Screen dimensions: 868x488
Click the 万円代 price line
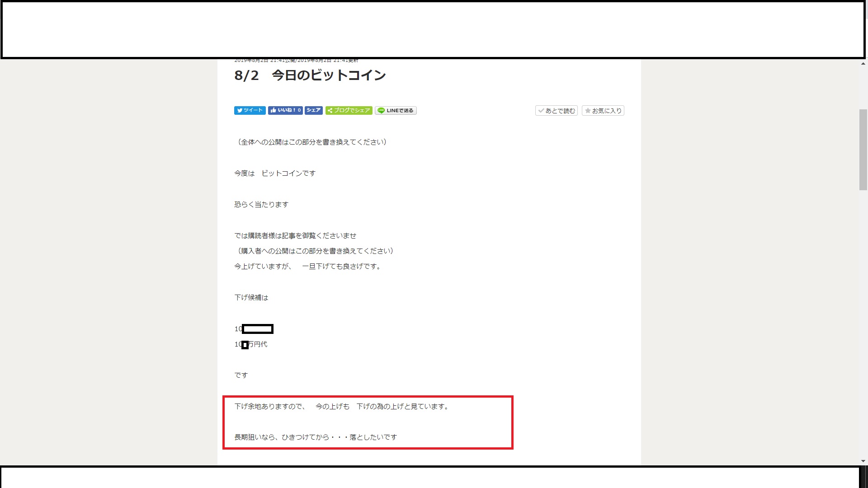click(258, 344)
